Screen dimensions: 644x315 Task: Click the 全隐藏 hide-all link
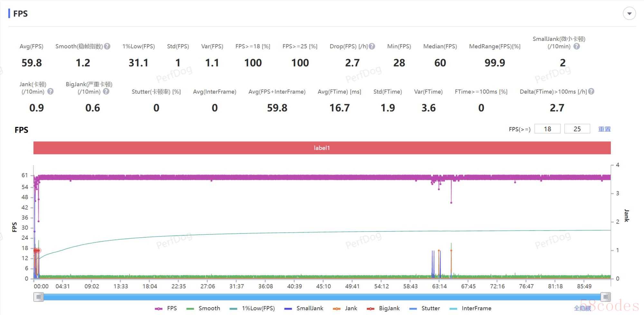coord(582,309)
